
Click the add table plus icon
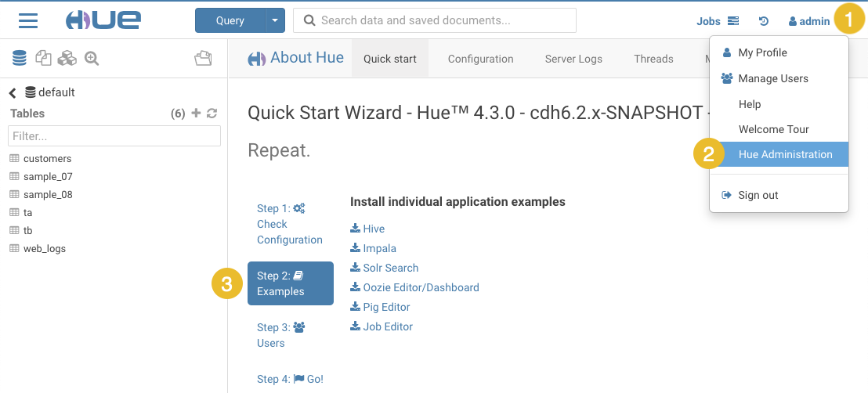(x=196, y=114)
